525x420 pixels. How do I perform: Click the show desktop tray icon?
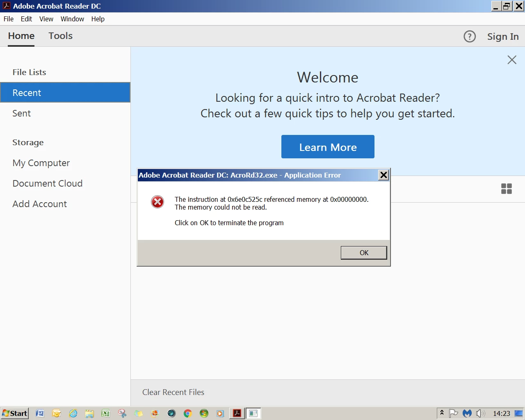[519, 413]
